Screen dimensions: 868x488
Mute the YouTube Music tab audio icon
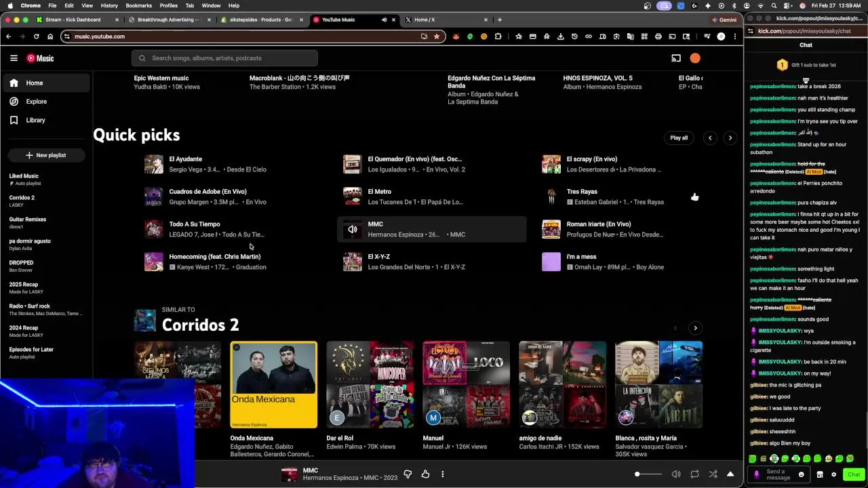(384, 20)
